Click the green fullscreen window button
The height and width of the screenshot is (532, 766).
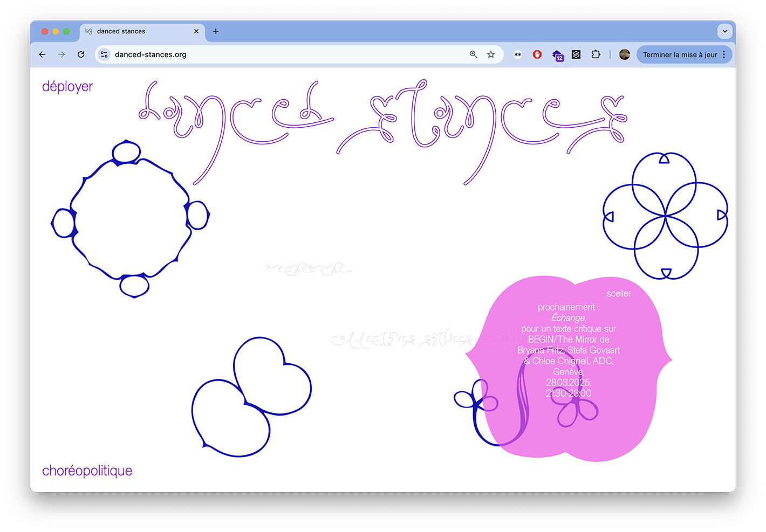(x=66, y=31)
